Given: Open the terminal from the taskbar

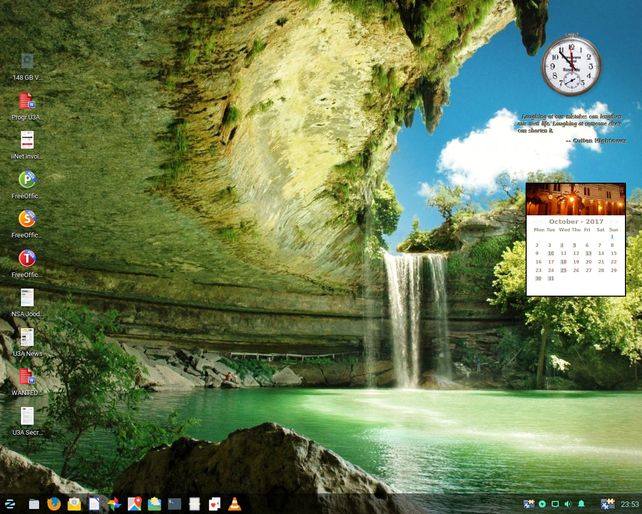Looking at the screenshot, I should (x=175, y=504).
